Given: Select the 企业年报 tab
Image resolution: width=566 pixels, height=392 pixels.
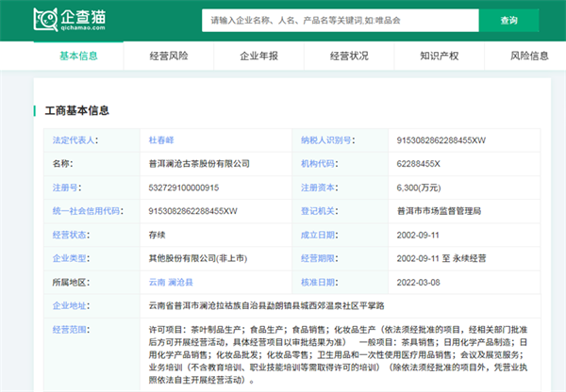Looking at the screenshot, I should pos(258,57).
